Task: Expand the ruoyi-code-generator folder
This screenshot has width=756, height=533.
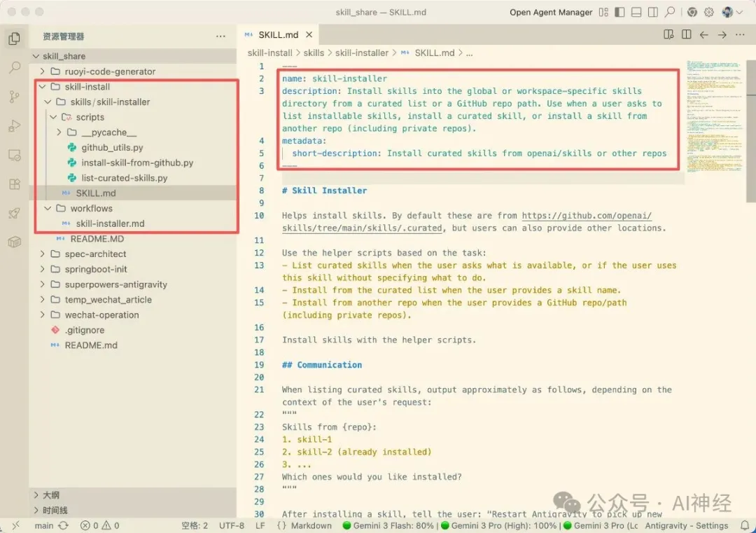Action: (x=110, y=71)
